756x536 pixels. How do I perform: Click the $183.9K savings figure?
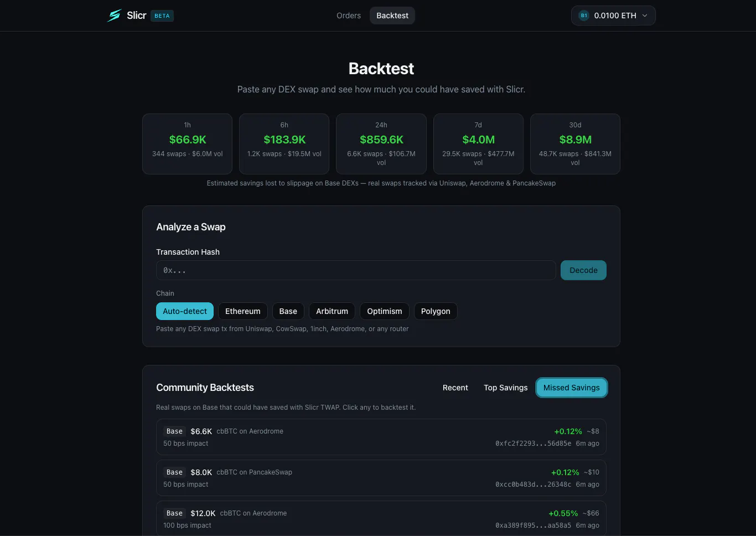click(284, 140)
